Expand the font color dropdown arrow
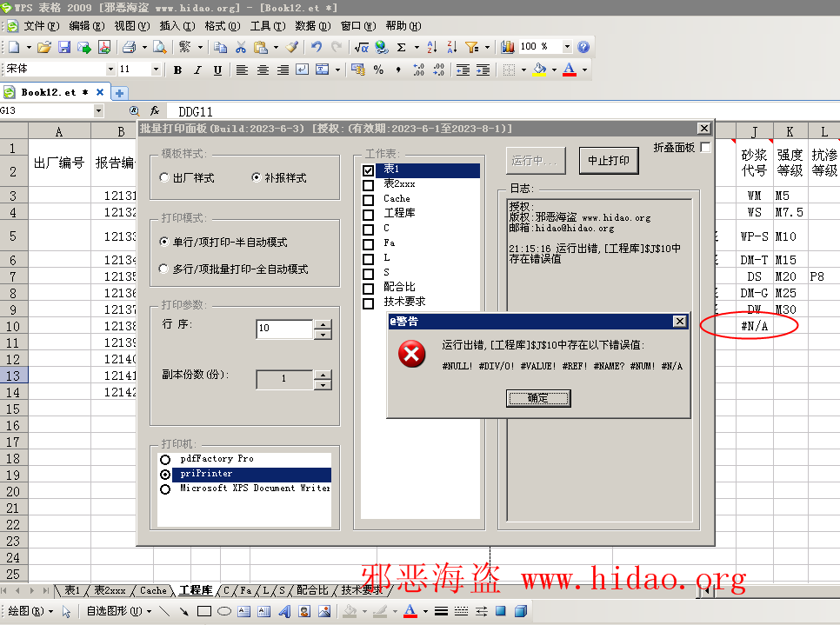Viewport: 840px width, 625px height. 584,70
